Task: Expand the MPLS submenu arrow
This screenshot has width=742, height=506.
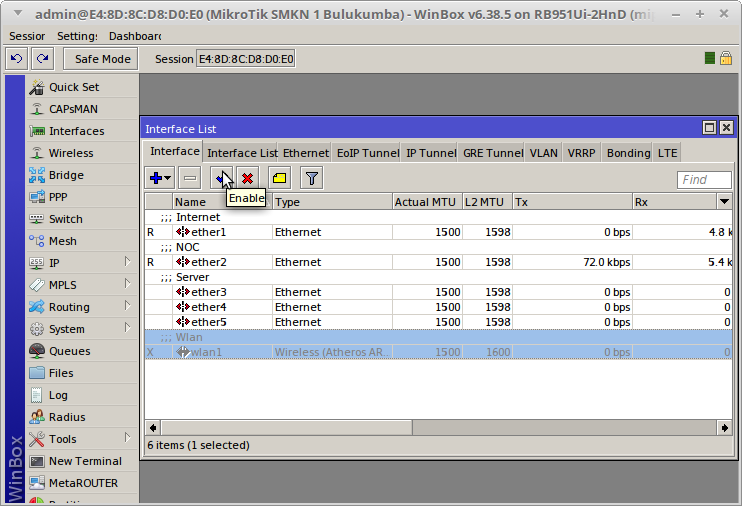Action: pyautogui.click(x=127, y=284)
